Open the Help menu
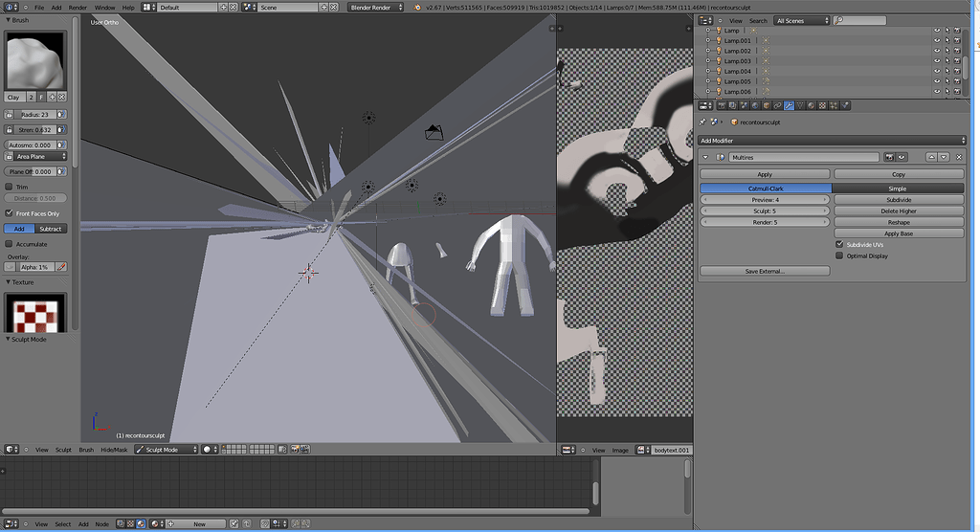This screenshot has height=532, width=980. pos(128,8)
